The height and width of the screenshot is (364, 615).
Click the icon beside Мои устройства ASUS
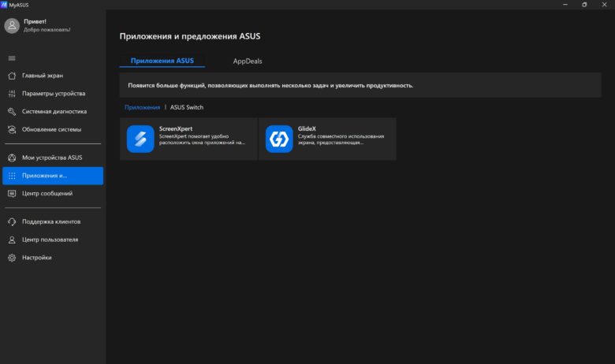12,158
